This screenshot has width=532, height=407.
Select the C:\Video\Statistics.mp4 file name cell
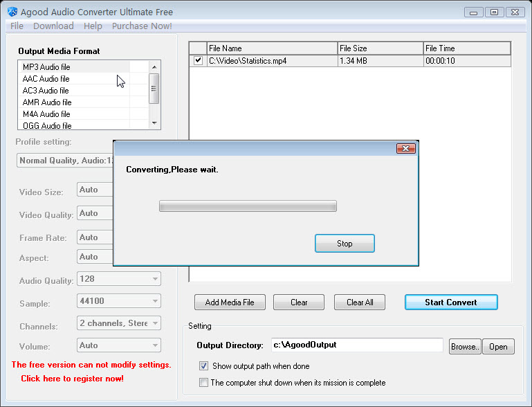click(x=272, y=61)
